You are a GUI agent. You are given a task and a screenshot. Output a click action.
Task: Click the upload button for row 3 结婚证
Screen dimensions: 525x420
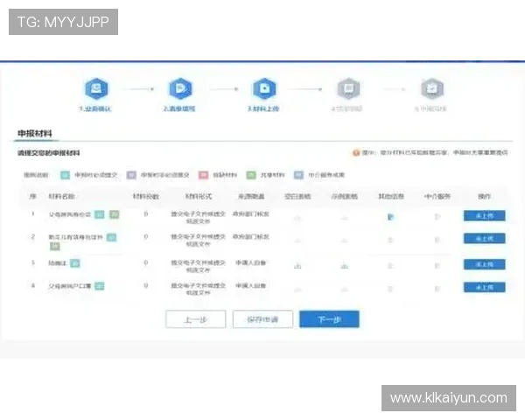point(485,264)
